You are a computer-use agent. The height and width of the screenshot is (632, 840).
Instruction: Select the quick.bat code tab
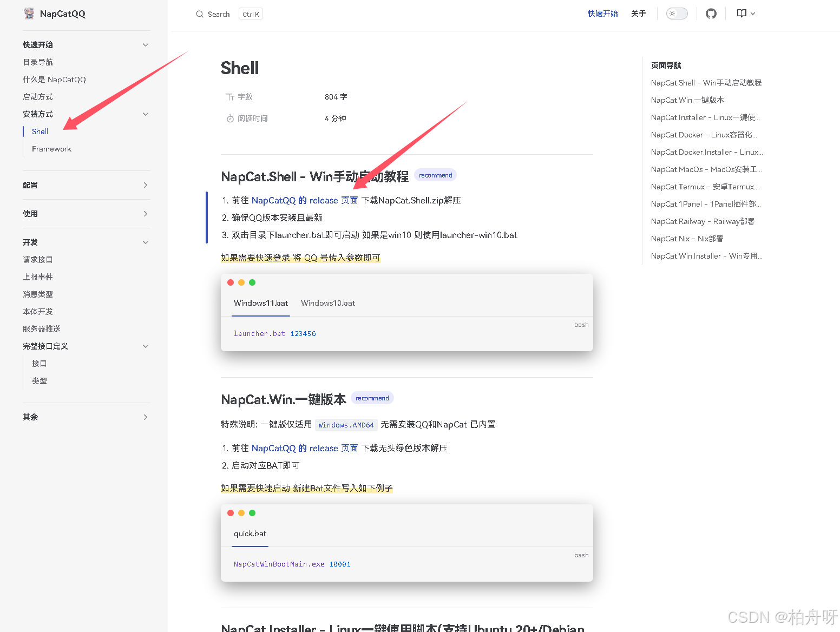point(250,534)
